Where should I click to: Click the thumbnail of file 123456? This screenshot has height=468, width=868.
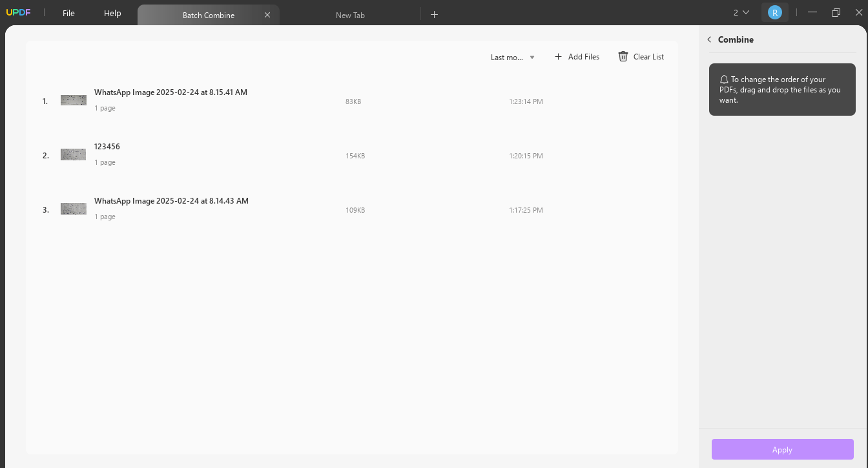click(73, 154)
